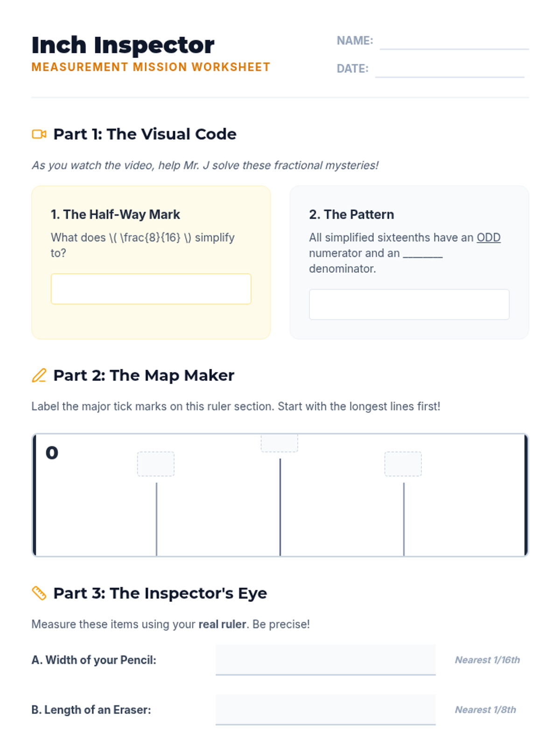
Task: Click The Pattern answer box
Action: click(409, 304)
